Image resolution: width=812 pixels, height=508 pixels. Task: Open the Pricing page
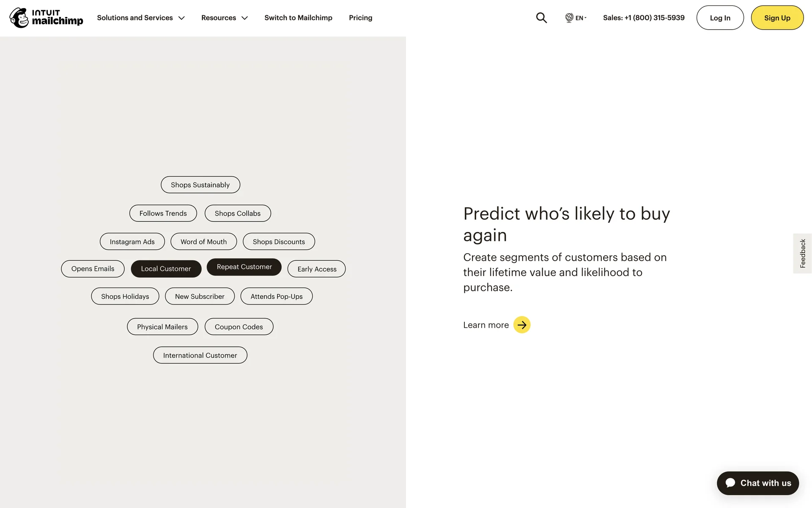(x=360, y=18)
